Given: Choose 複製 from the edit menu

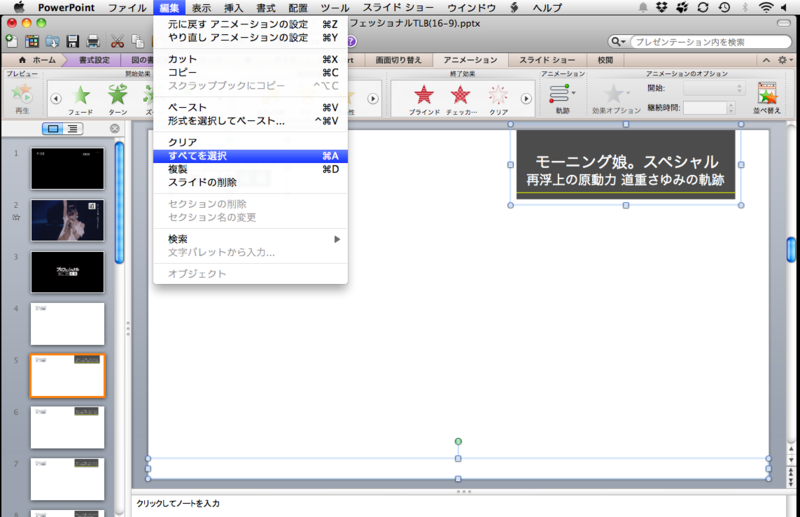Looking at the screenshot, I should click(x=251, y=169).
